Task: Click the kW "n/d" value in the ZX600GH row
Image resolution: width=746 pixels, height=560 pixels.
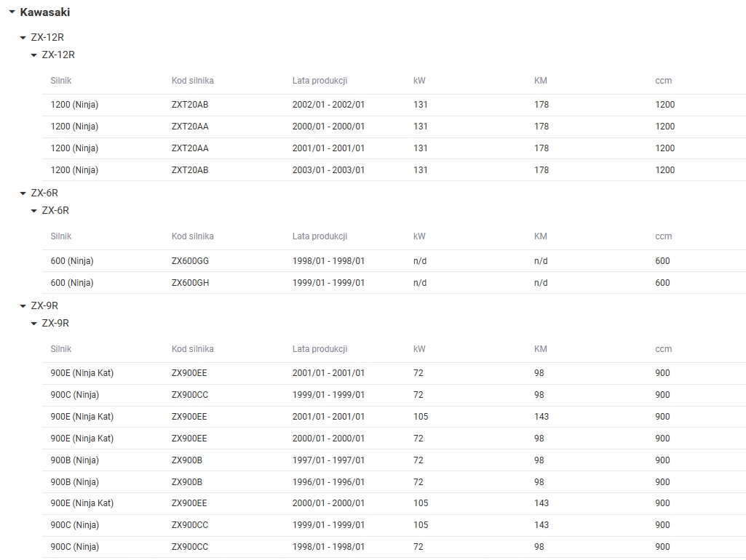Action: coord(420,283)
